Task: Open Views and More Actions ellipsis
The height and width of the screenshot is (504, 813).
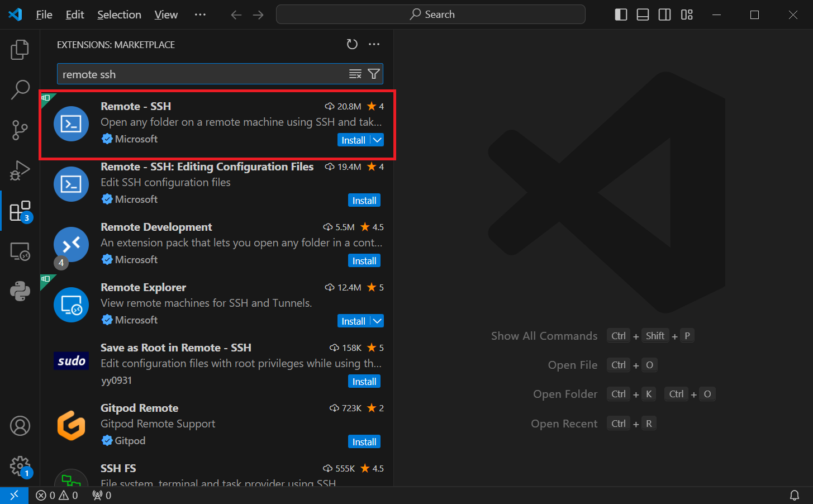Action: pyautogui.click(x=374, y=44)
